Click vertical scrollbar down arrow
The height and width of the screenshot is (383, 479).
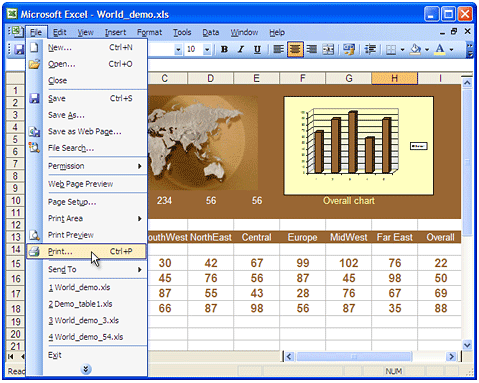pos(467,345)
